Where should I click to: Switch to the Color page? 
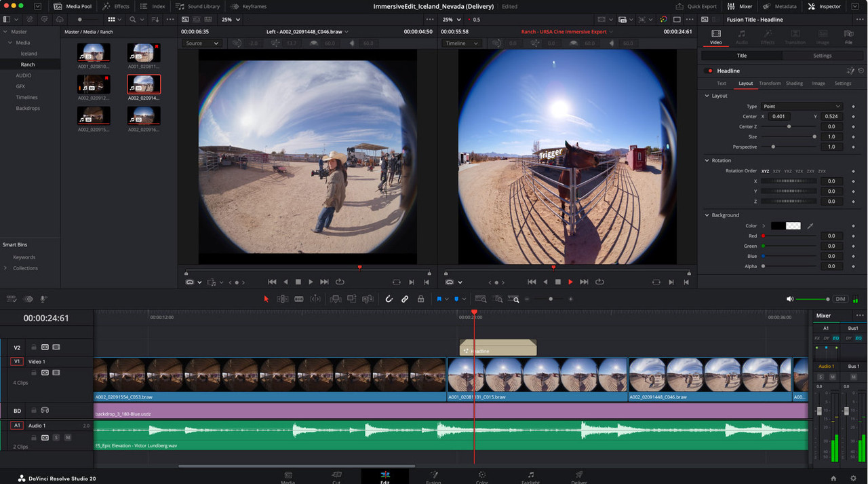click(x=482, y=477)
